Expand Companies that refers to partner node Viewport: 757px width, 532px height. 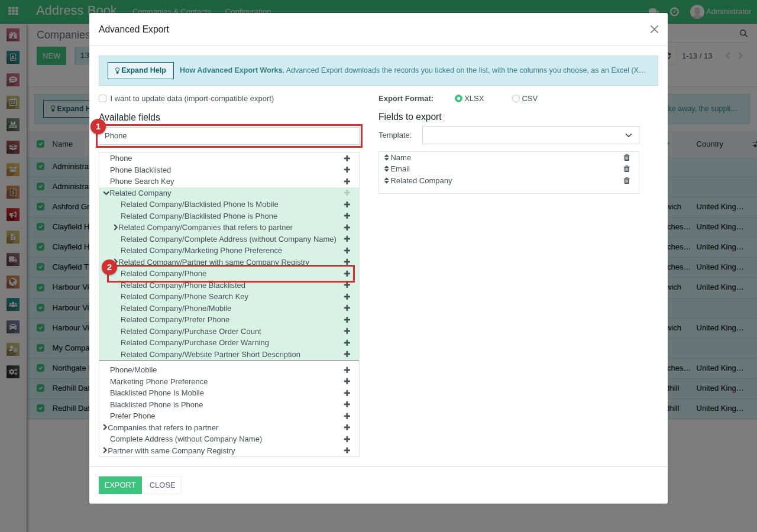click(105, 427)
